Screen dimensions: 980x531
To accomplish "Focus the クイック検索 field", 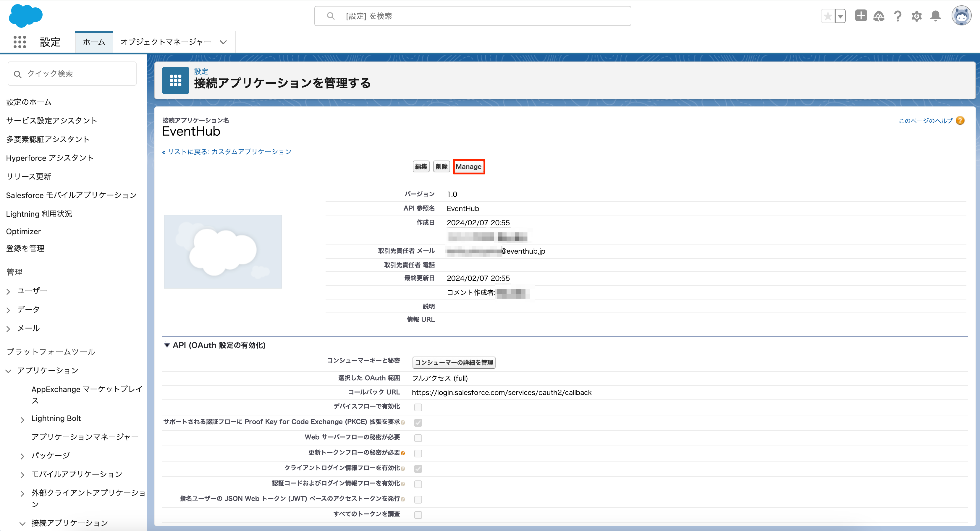I will point(72,74).
